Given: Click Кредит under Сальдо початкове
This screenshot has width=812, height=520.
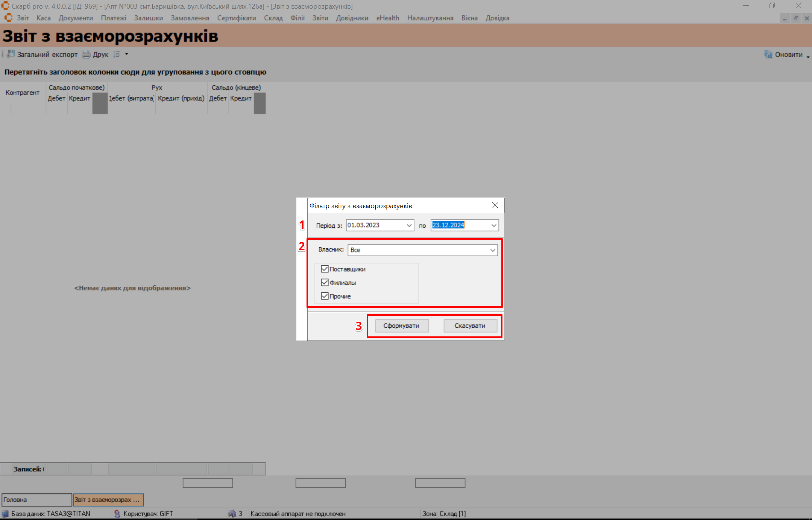Looking at the screenshot, I should click(x=80, y=98).
